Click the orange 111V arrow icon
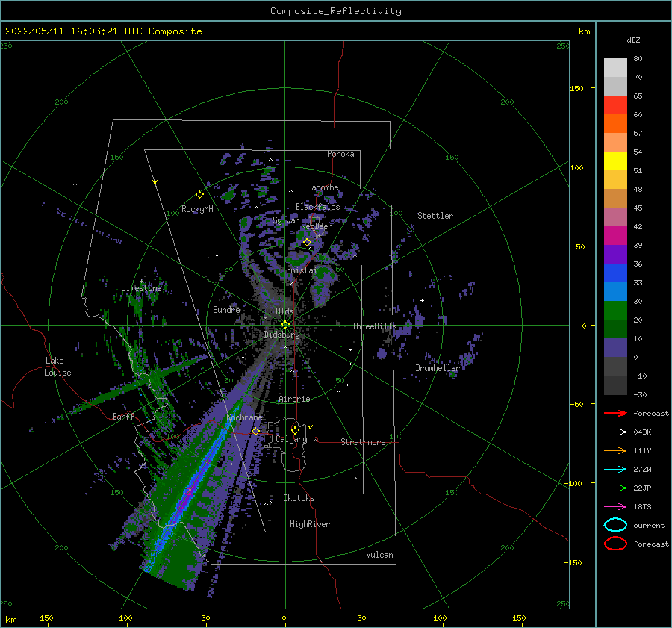 (x=615, y=450)
